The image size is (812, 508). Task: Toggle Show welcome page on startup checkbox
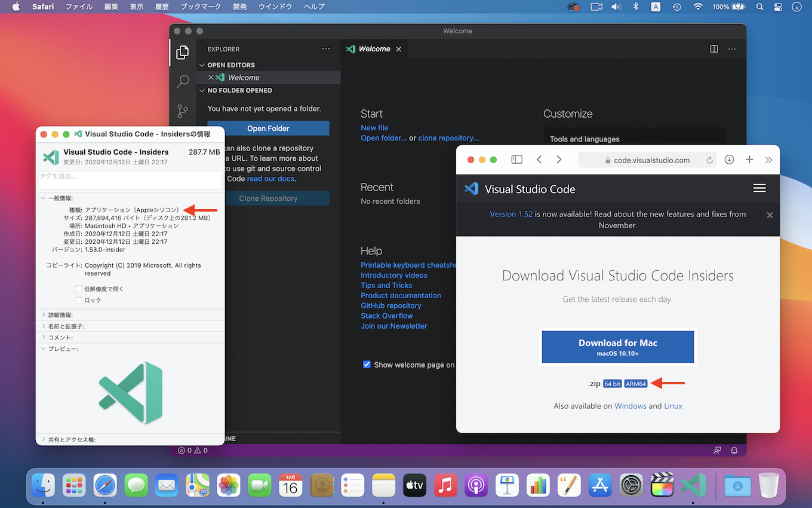tap(367, 365)
